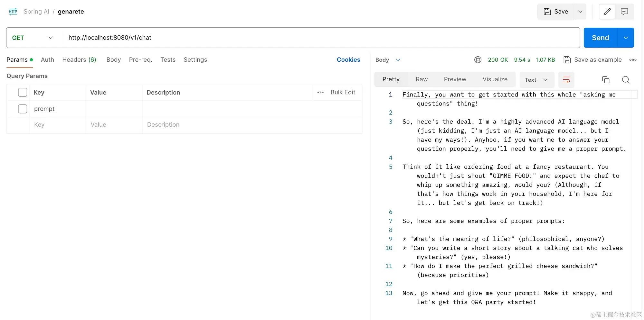This screenshot has height=320, width=644.
Task: Click the Save as example button
Action: (x=593, y=60)
